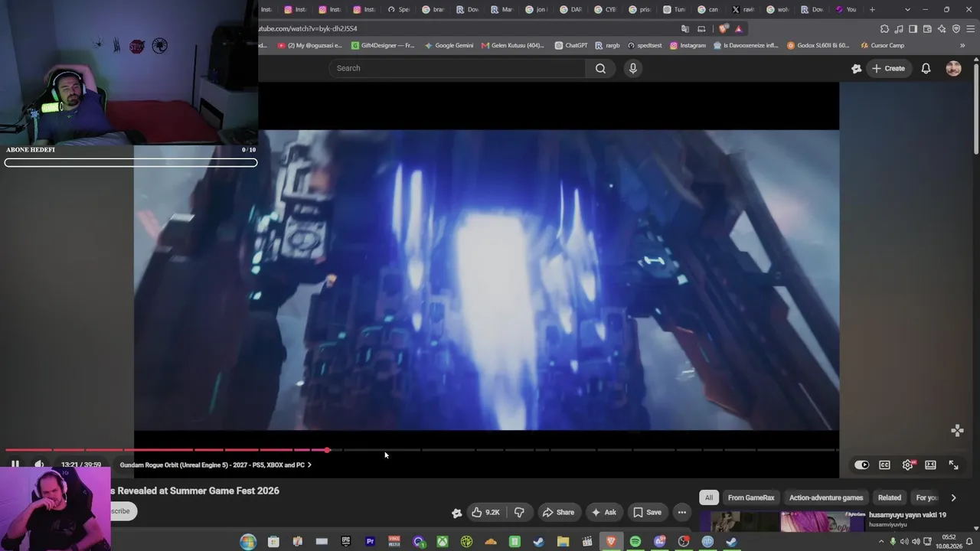
Task: Toggle the system tray microphone icon
Action: pos(893,542)
